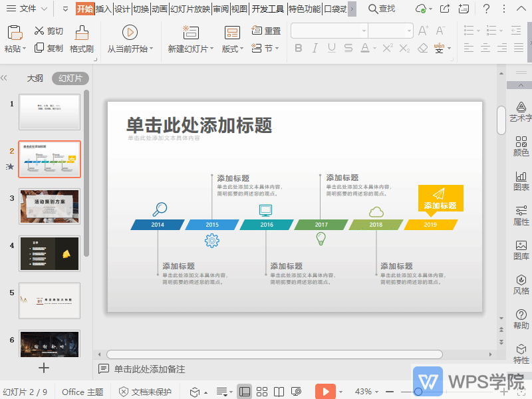Toggle normal view in status bar
The image size is (532, 399).
244,392
